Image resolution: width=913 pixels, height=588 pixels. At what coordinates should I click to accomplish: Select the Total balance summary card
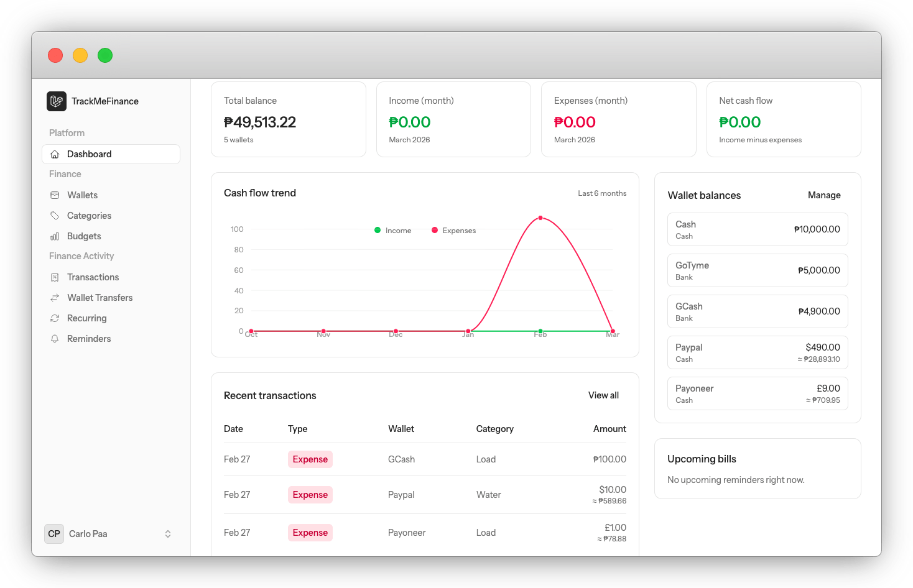point(288,119)
